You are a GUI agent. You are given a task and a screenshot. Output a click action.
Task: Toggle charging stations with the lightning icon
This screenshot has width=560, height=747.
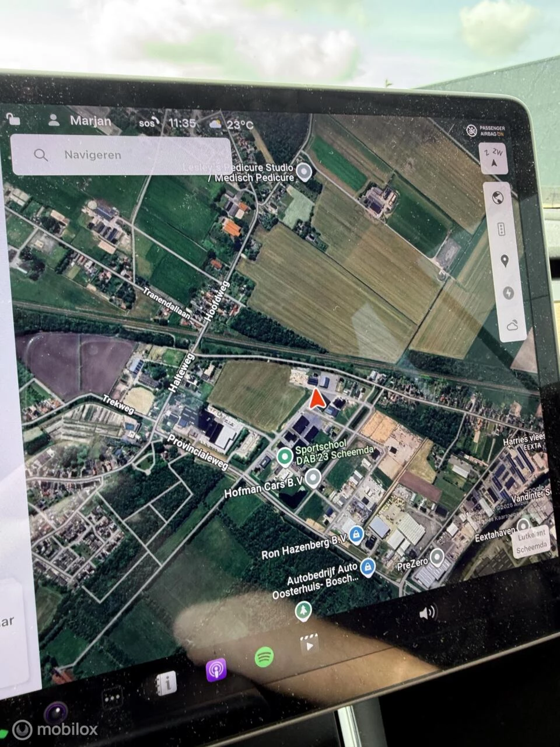[508, 292]
